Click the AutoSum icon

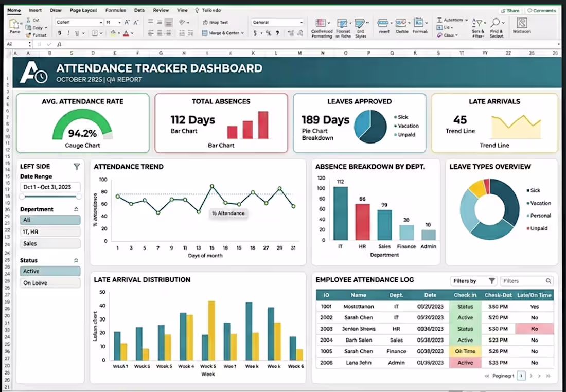click(440, 20)
